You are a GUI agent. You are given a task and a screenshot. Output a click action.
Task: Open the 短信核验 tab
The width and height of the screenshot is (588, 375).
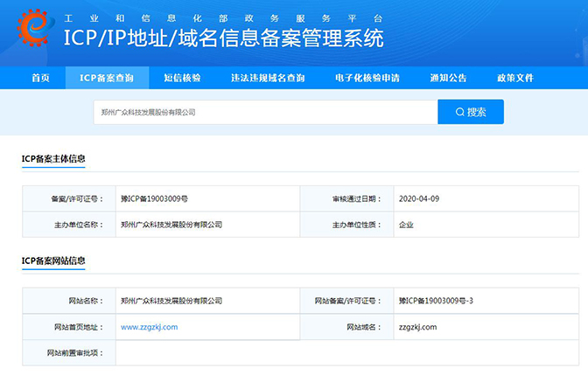[182, 78]
